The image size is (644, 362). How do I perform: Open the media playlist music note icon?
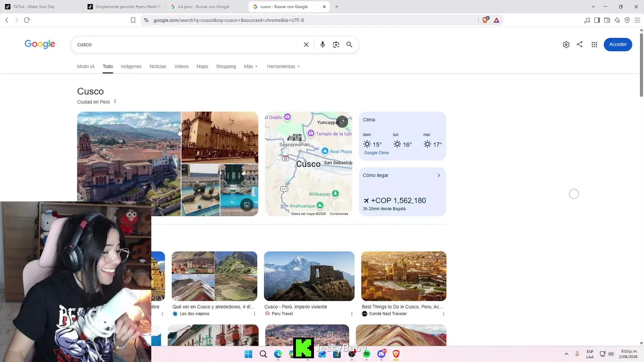click(587, 20)
